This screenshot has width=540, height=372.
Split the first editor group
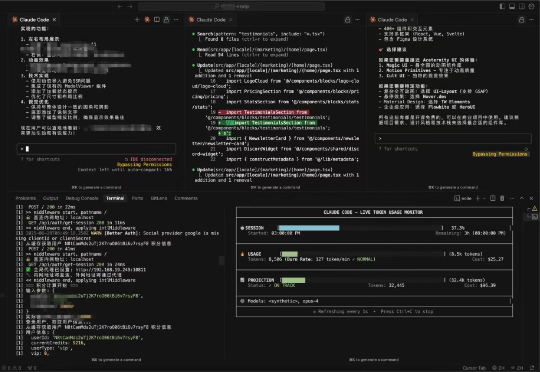[x=157, y=20]
